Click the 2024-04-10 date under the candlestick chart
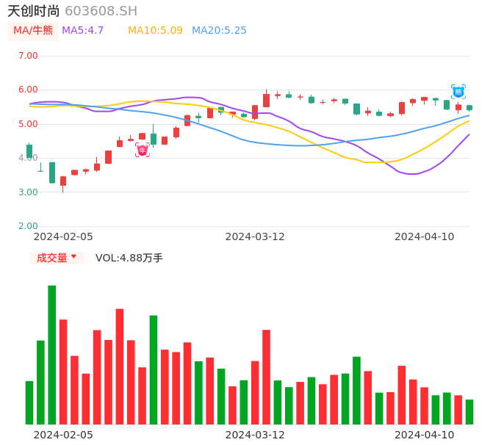504x445 pixels. (x=425, y=236)
